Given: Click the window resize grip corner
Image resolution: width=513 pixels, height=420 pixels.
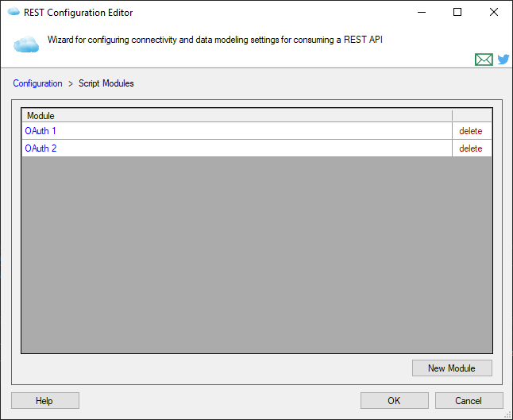Looking at the screenshot, I should [x=508, y=415].
